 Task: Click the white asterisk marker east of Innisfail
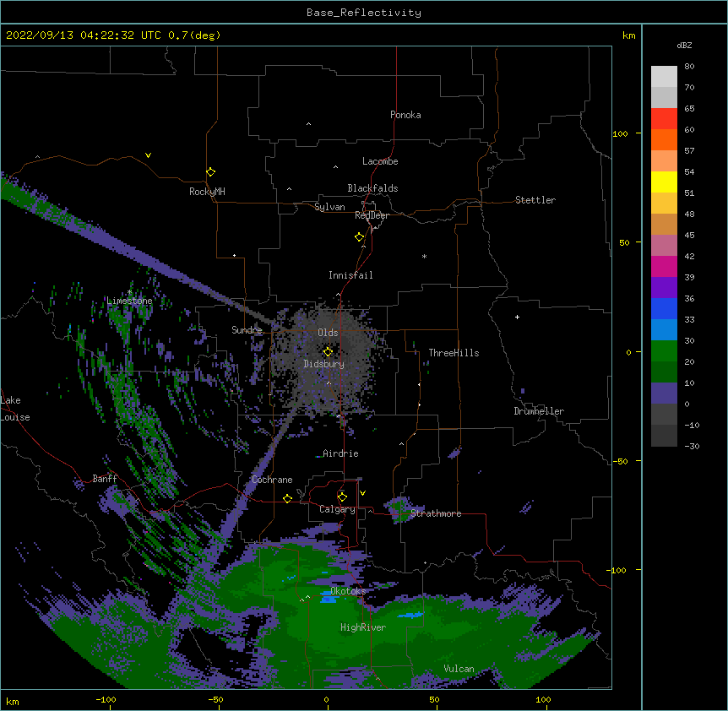coord(424,256)
